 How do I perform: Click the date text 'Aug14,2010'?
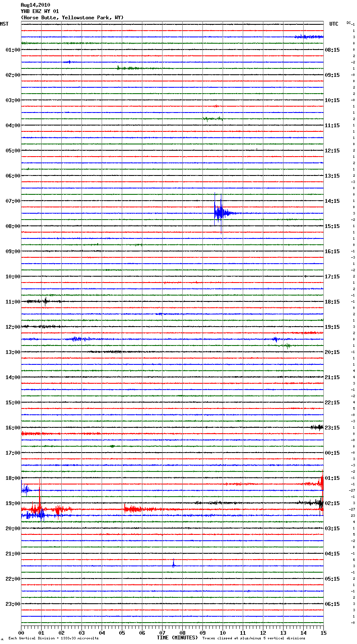[x=35, y=5]
